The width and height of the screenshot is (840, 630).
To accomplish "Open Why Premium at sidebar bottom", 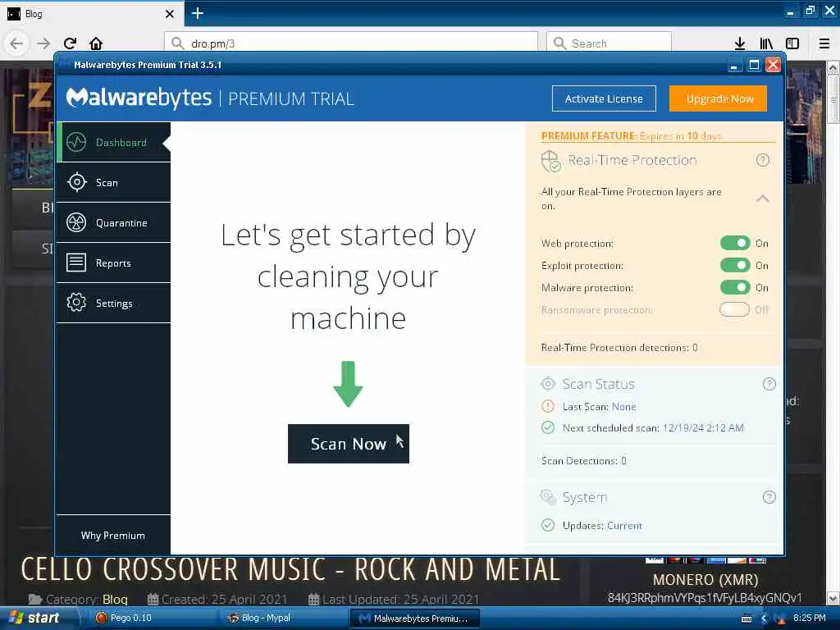I will click(x=113, y=535).
